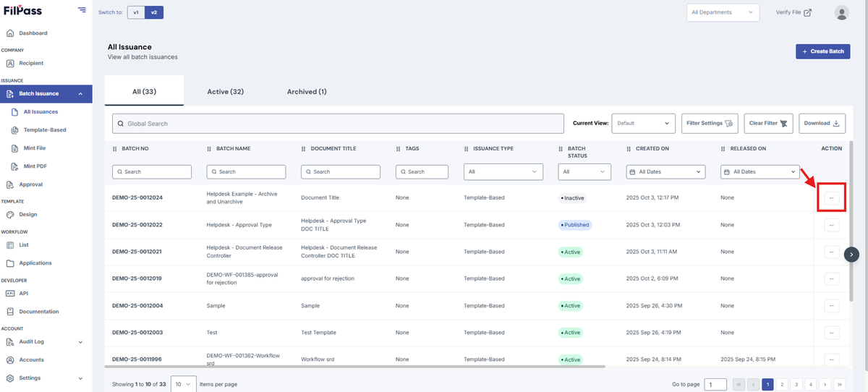Switch to v2 version toggle
The width and height of the screenshot is (868, 392).
[153, 12]
